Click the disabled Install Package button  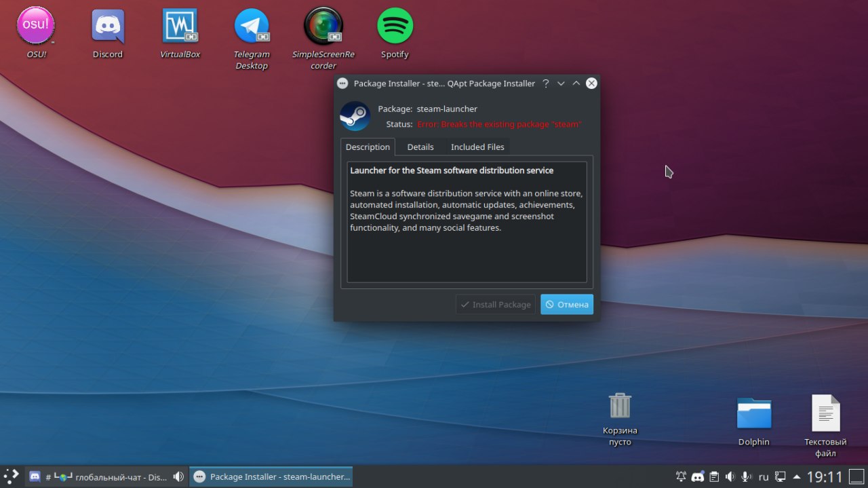tap(496, 305)
